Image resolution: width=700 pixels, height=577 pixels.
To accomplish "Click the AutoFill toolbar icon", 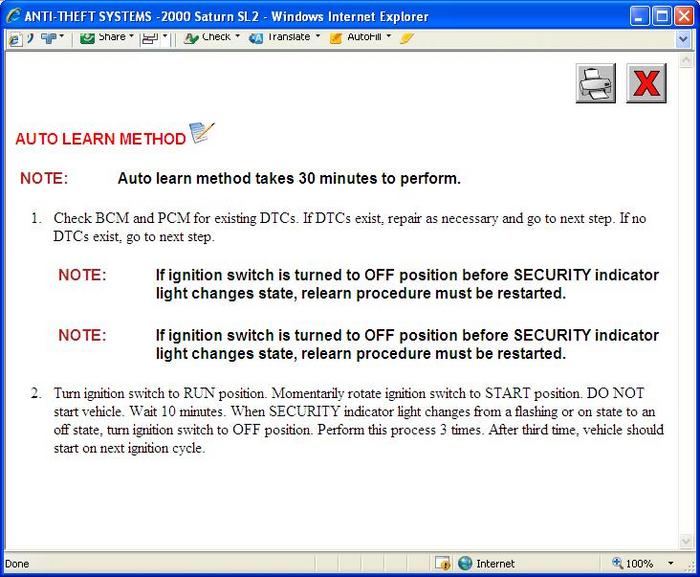I will click(x=336, y=38).
